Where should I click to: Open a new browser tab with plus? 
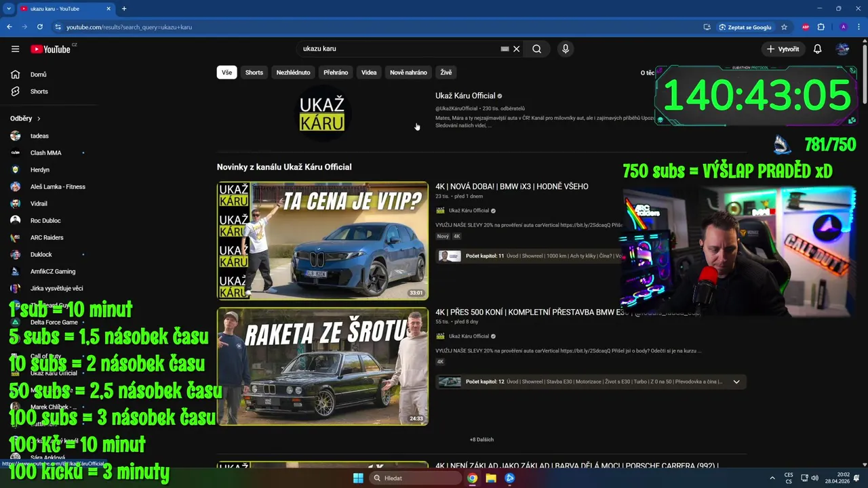[x=123, y=9]
